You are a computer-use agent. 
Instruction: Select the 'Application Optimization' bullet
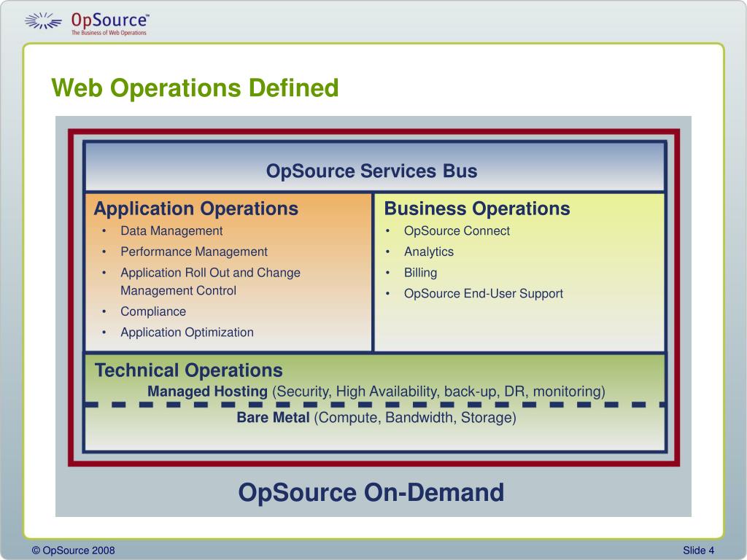click(x=187, y=332)
